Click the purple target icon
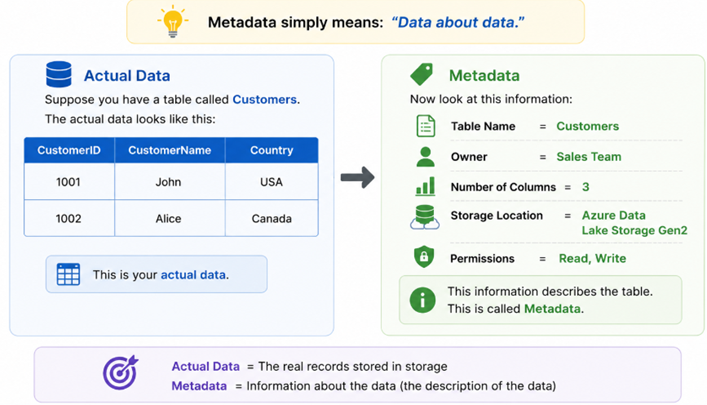Screen dimensions: 707x405 coord(120,373)
